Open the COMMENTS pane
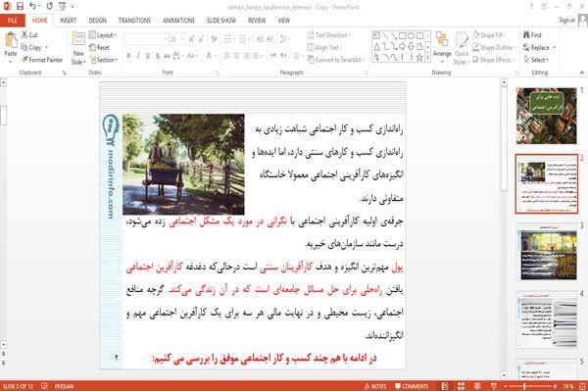The width and height of the screenshot is (588, 391). point(412,386)
